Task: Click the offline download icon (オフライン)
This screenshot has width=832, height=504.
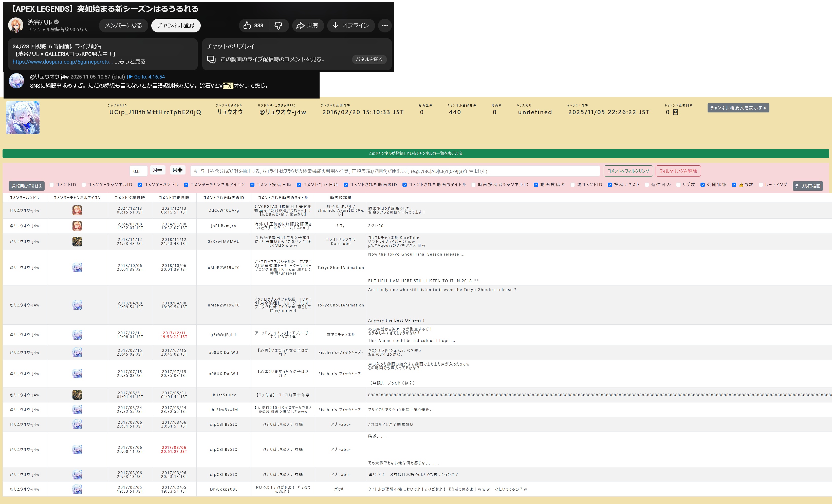Action: (x=335, y=26)
